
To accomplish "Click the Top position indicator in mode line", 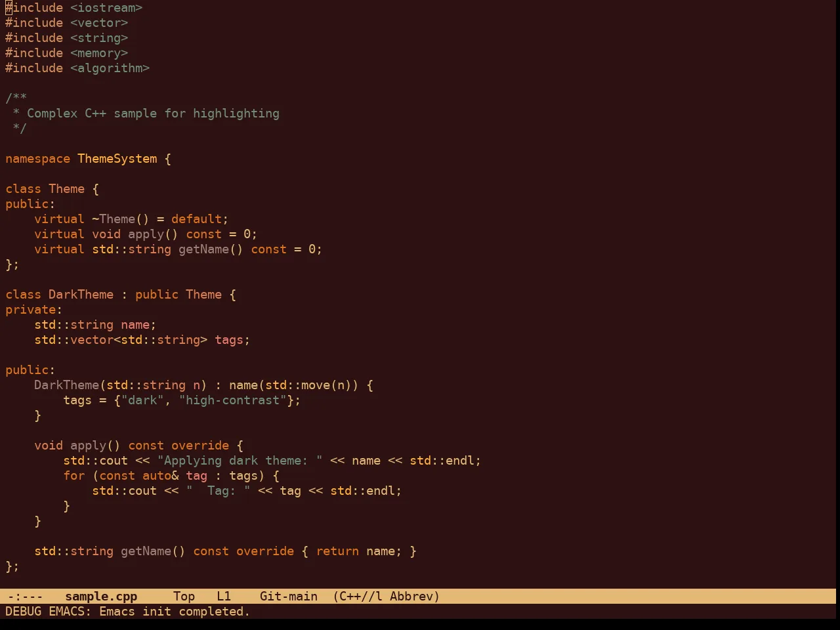I will pyautogui.click(x=184, y=597).
